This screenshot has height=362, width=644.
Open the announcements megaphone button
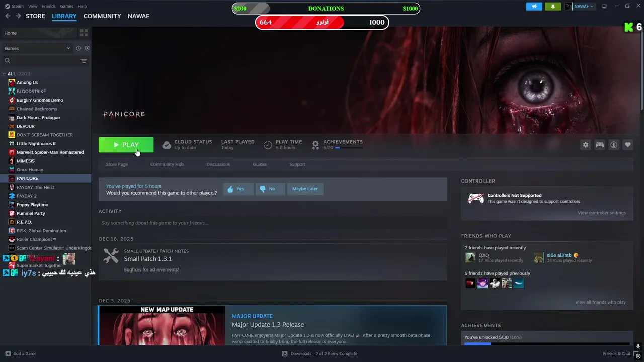pos(534,6)
